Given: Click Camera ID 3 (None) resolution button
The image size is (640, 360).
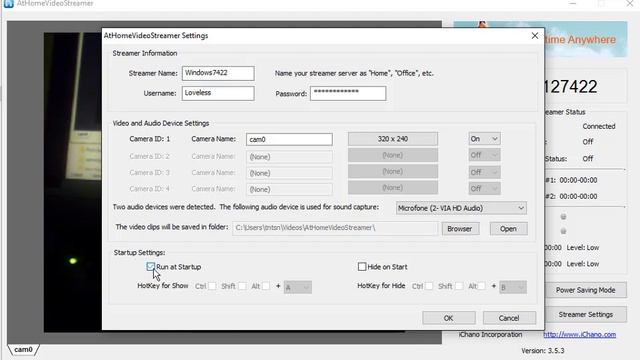Looking at the screenshot, I should [x=393, y=171].
